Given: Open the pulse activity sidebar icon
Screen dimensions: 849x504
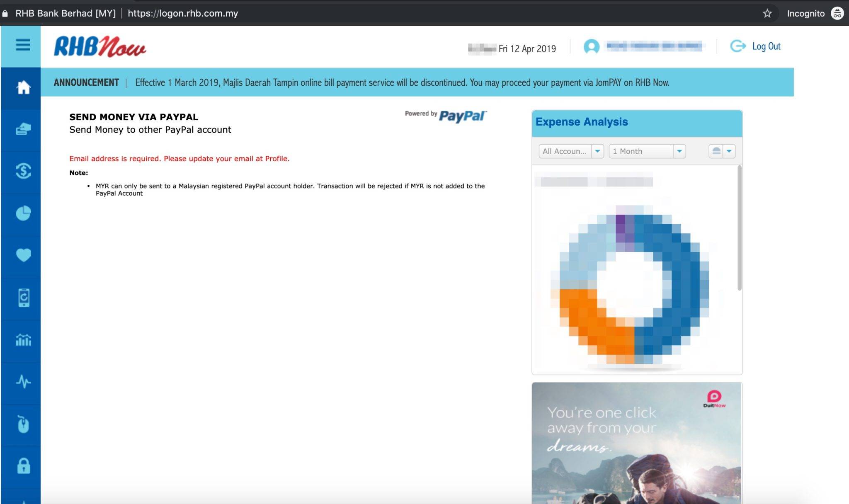Looking at the screenshot, I should (23, 381).
